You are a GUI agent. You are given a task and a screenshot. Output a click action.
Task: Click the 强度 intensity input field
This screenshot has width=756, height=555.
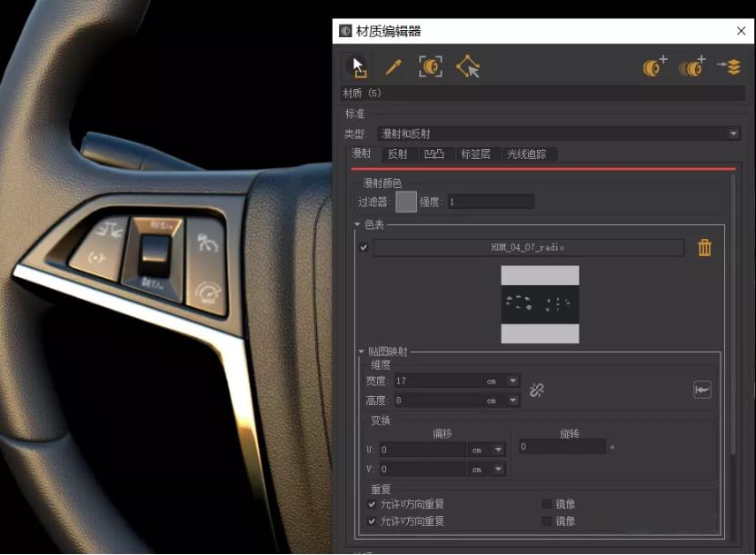[x=489, y=202]
